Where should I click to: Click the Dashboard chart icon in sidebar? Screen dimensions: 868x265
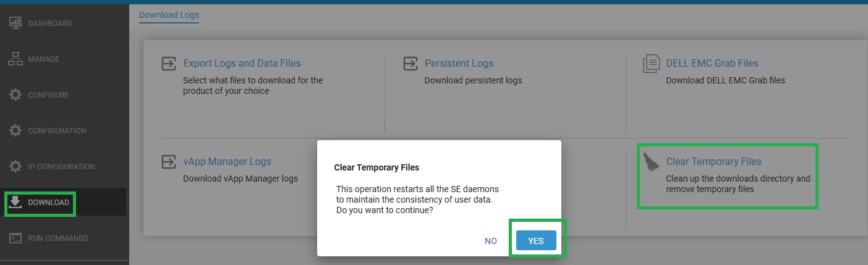coord(16,23)
